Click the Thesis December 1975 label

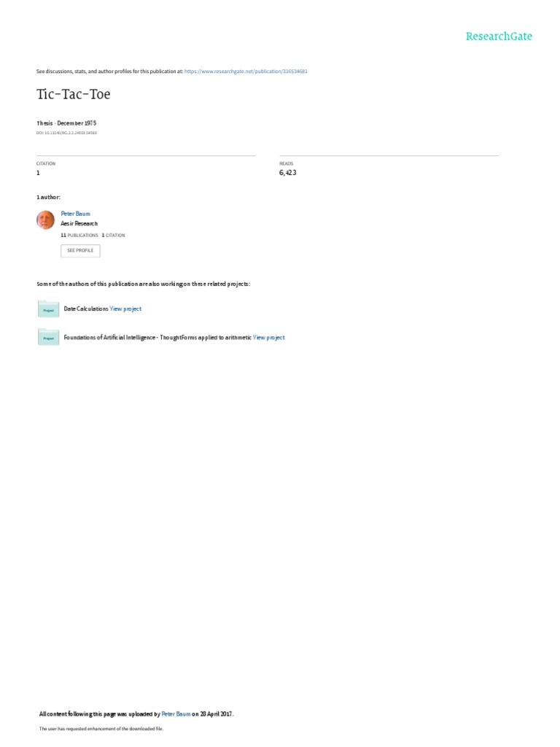click(66, 123)
